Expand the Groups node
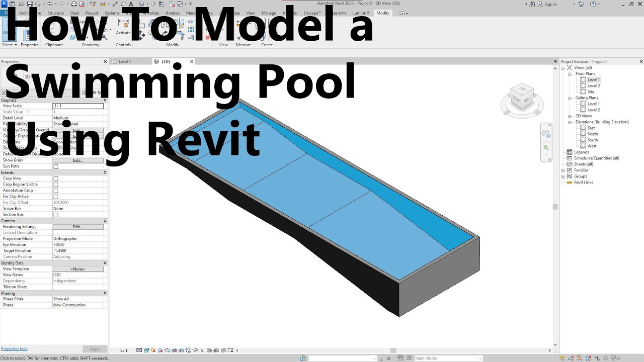 pos(563,176)
